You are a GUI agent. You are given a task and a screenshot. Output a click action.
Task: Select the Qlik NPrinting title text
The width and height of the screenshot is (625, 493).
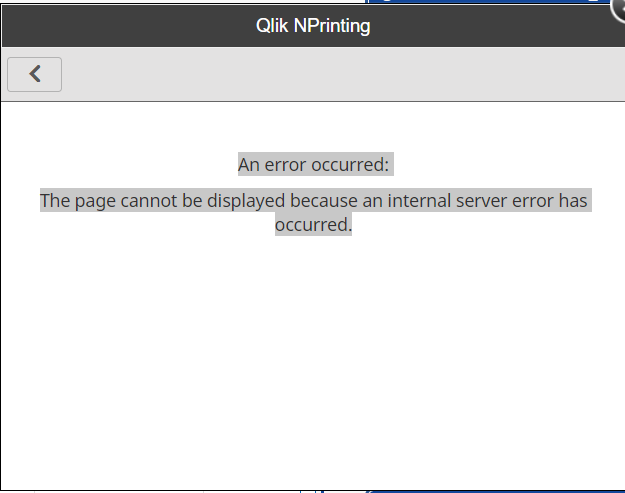(313, 26)
